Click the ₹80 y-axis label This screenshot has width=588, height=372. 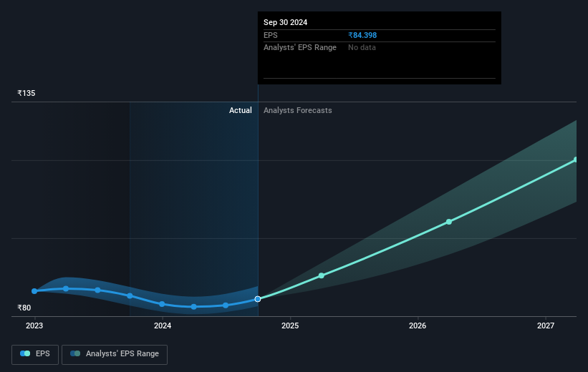pos(24,308)
